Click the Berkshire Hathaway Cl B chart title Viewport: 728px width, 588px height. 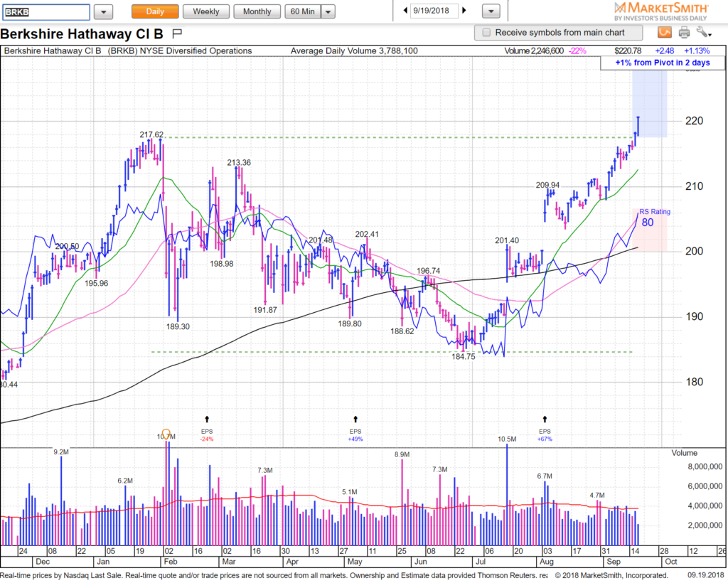point(82,34)
